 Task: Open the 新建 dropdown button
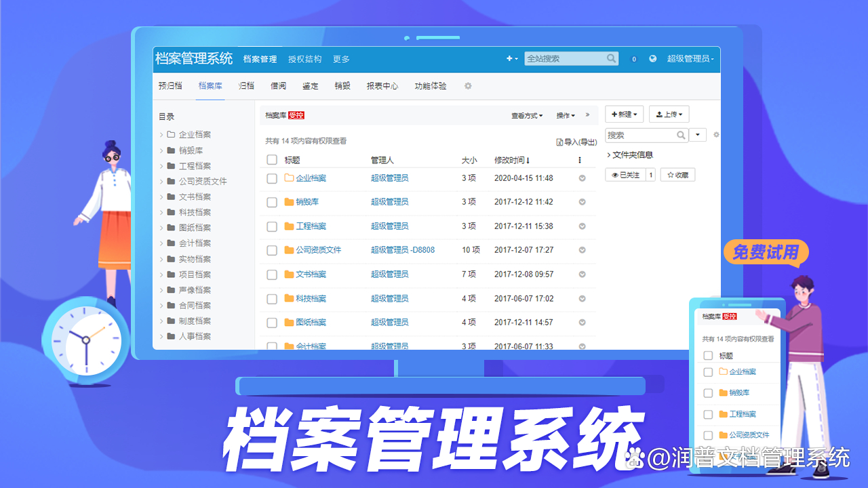[624, 115]
